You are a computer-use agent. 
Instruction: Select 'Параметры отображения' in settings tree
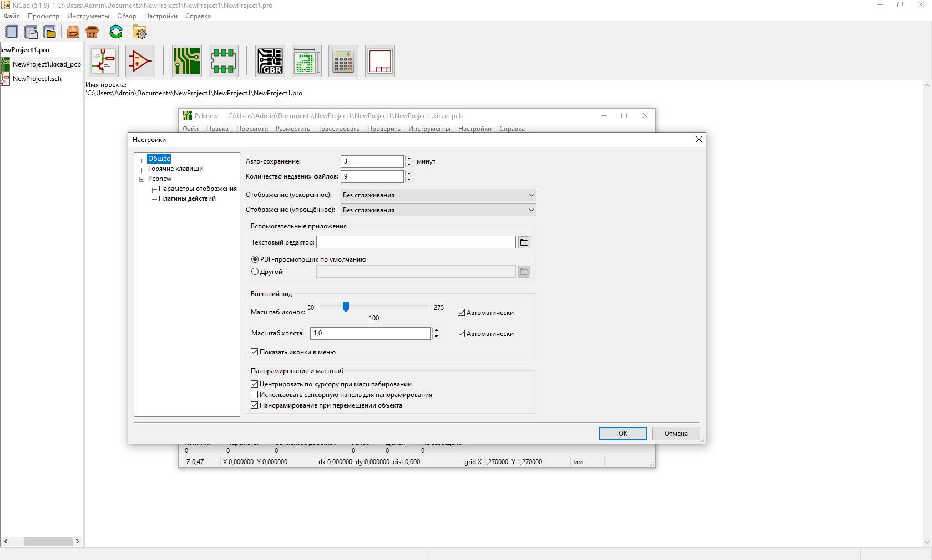click(197, 189)
